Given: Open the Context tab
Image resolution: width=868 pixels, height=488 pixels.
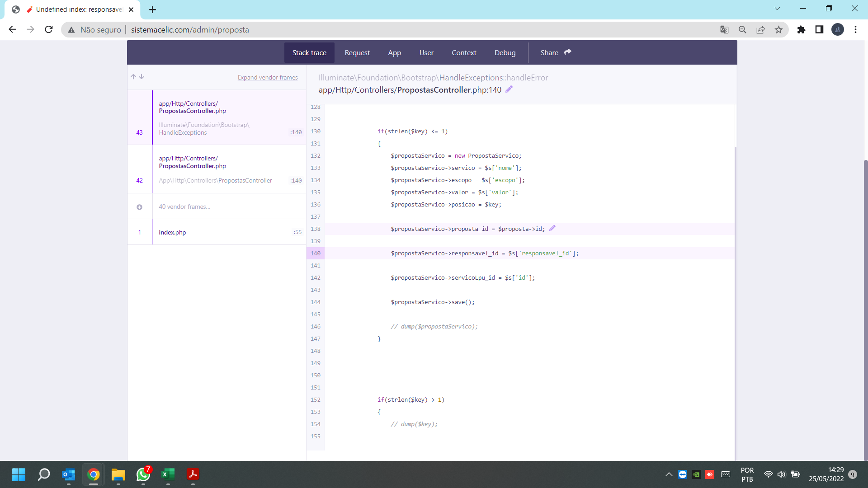Looking at the screenshot, I should 464,52.
